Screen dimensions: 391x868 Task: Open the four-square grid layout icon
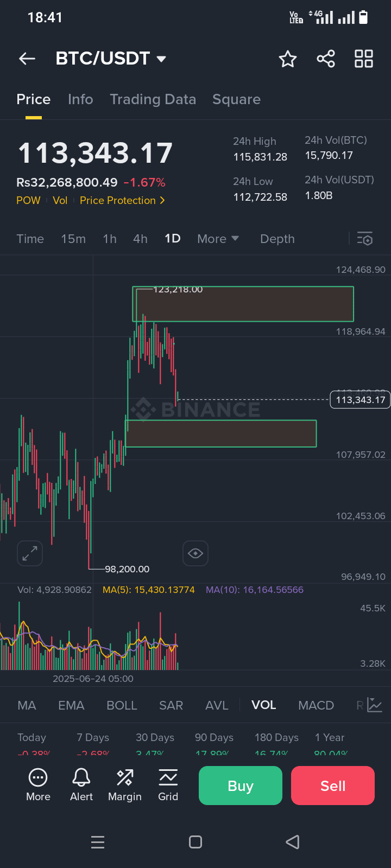point(364,59)
